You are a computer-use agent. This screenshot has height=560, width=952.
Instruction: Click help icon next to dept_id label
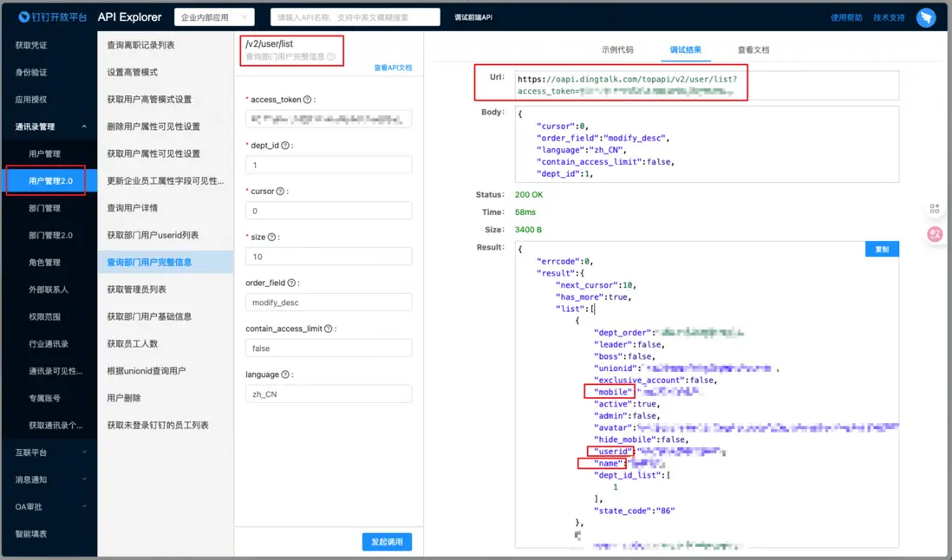tap(284, 146)
